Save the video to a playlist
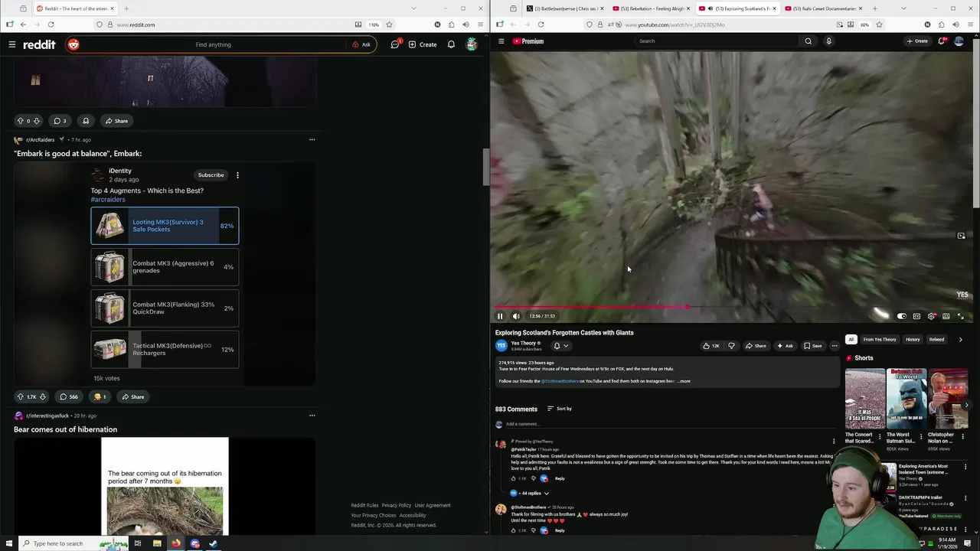 click(x=813, y=346)
